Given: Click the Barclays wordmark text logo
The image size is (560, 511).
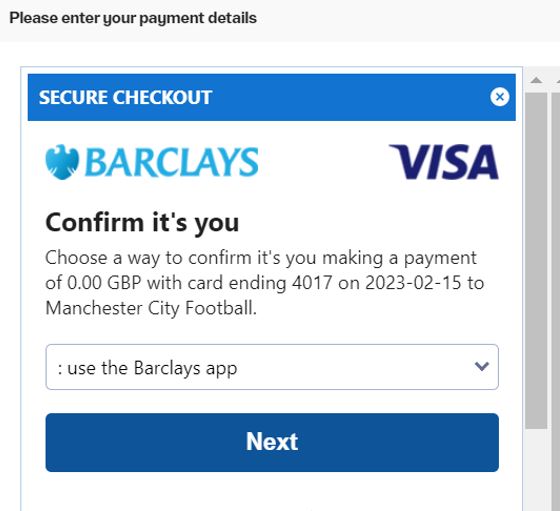Looking at the screenshot, I should click(x=172, y=162).
